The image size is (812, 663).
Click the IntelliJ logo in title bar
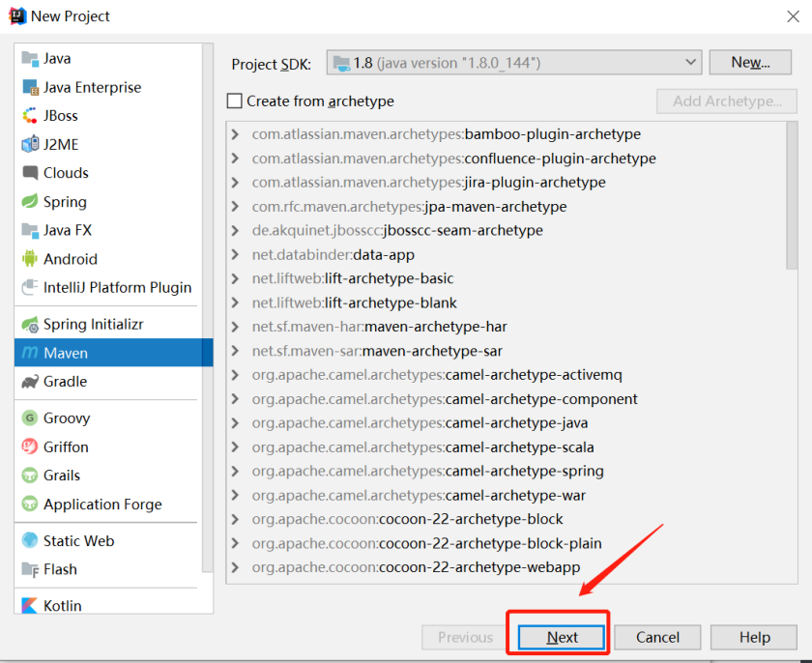(x=17, y=16)
